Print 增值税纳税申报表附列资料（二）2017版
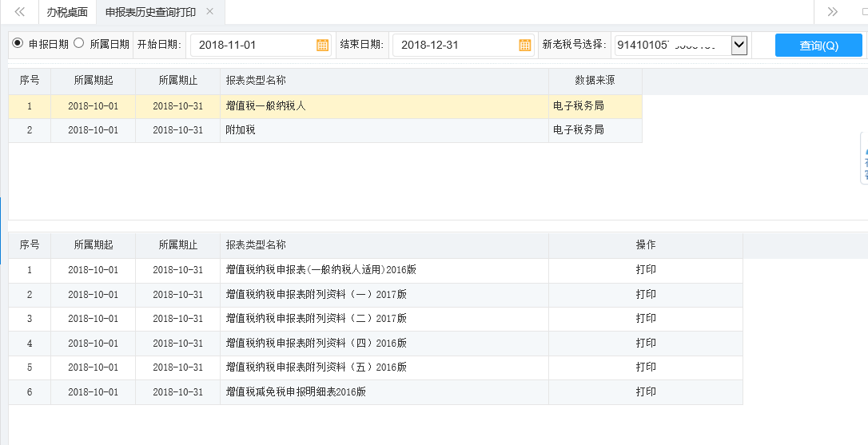The image size is (868, 445). click(645, 319)
